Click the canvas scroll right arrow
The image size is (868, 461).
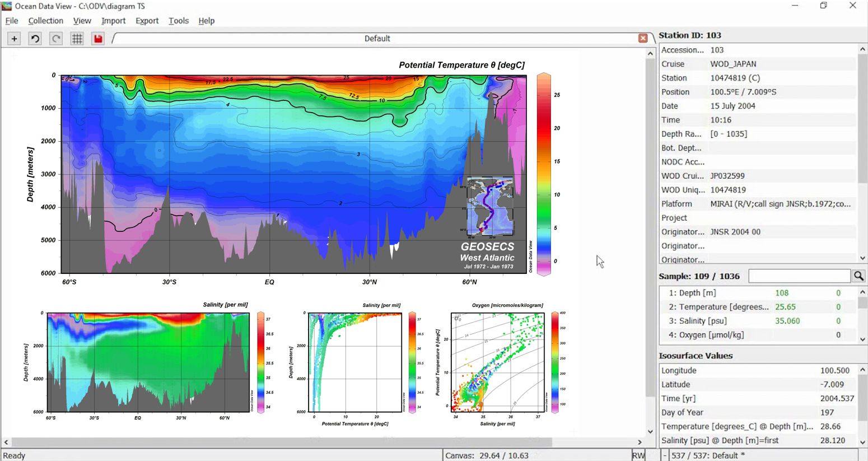(640, 442)
